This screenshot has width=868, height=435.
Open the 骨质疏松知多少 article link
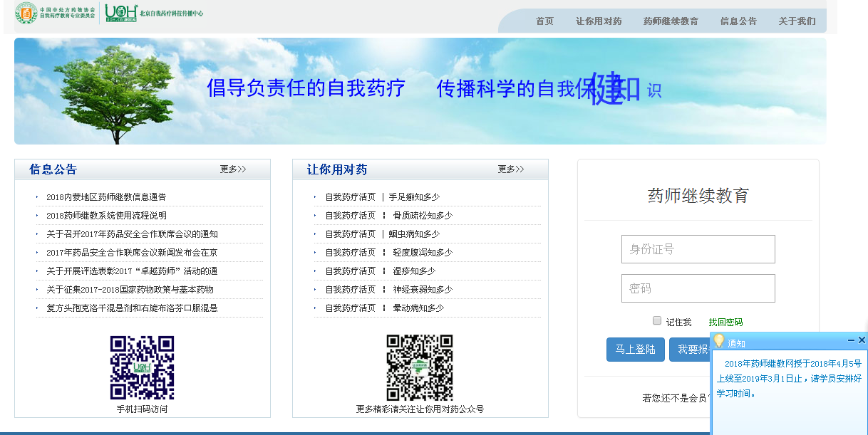point(423,216)
